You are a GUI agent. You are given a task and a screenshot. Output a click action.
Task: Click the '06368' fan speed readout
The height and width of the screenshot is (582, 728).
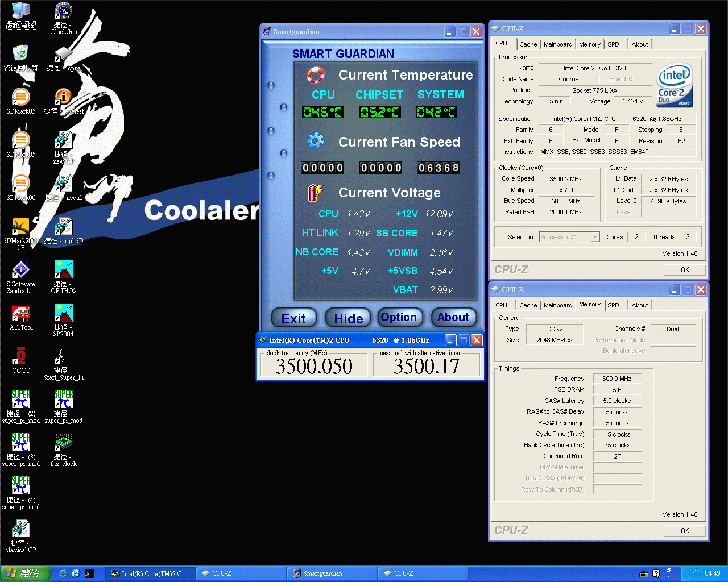pos(438,168)
